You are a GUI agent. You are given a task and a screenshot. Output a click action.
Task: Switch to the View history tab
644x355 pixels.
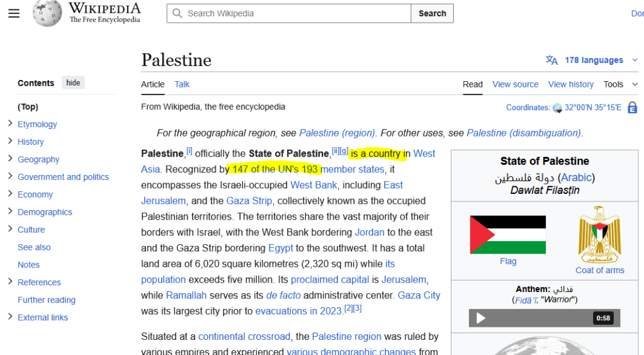pos(570,84)
